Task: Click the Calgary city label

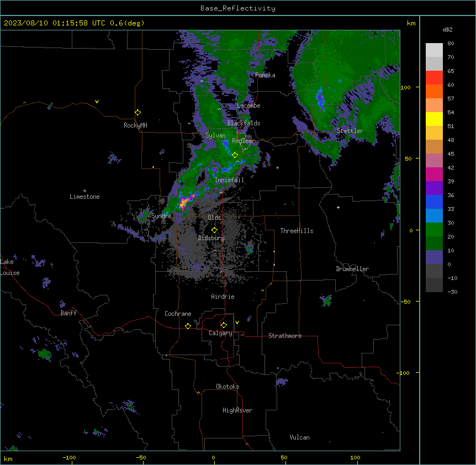Action: coord(220,333)
